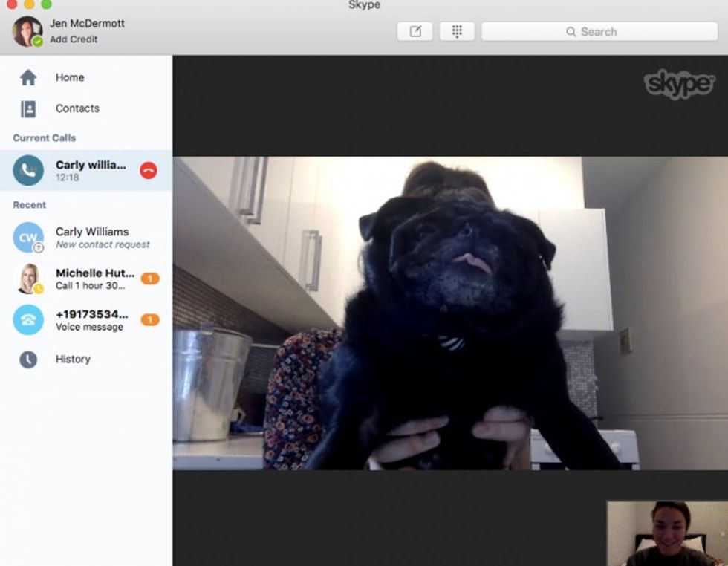The width and height of the screenshot is (728, 566).
Task: Click the Add Credit link
Action: coord(74,39)
